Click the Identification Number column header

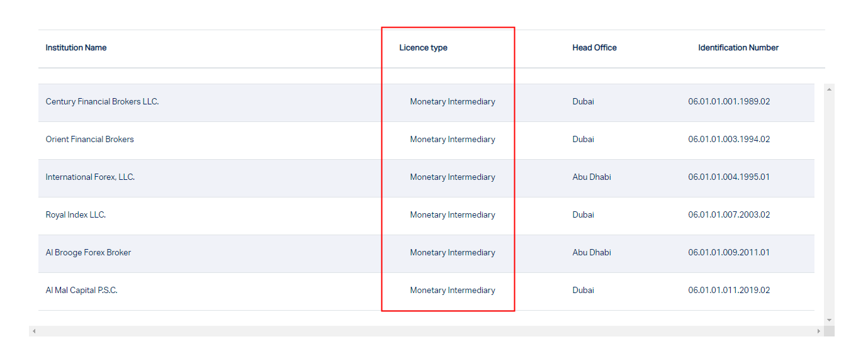tap(738, 48)
